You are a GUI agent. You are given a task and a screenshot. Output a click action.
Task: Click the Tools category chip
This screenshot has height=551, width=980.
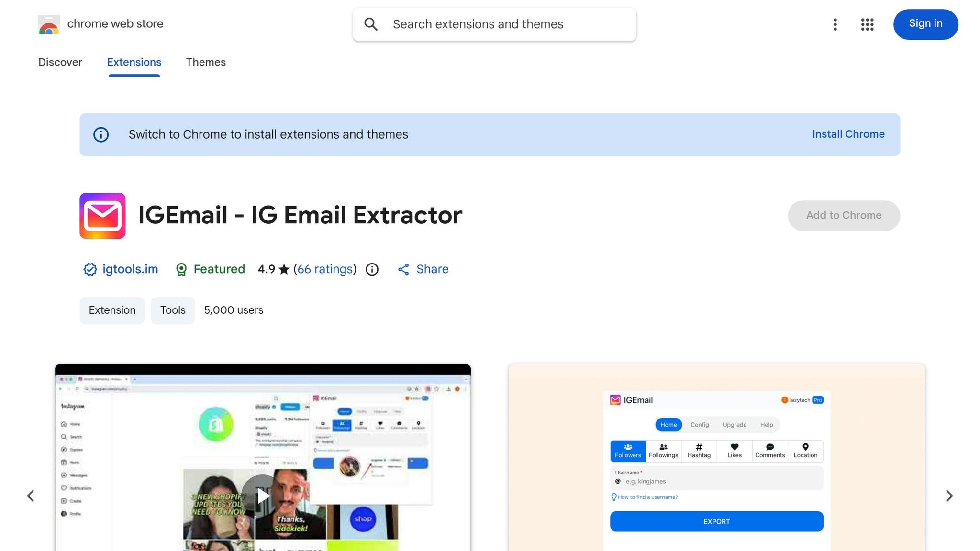tap(173, 310)
